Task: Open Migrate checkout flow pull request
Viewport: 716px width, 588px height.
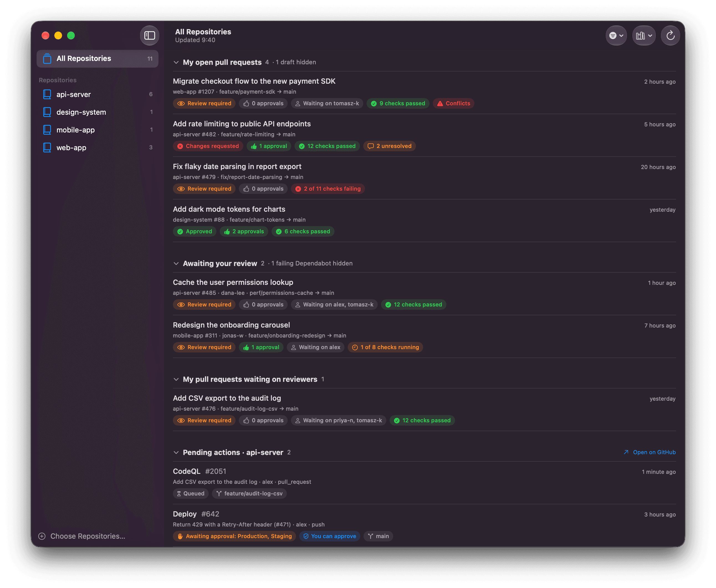Action: pos(254,81)
